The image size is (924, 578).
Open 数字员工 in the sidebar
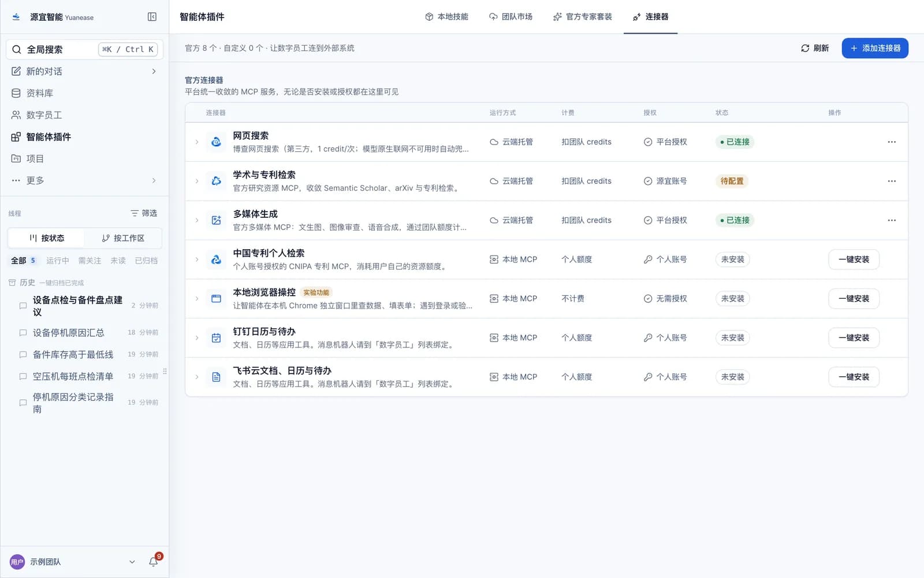[x=84, y=115]
